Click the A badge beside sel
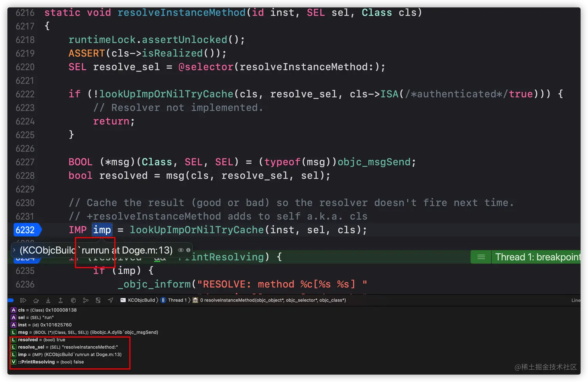588x382 pixels. [x=14, y=317]
